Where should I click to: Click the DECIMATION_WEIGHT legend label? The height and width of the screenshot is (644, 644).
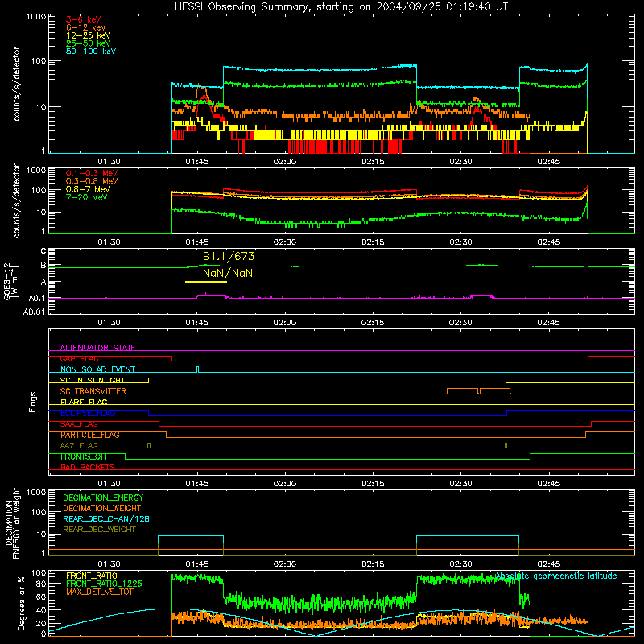(x=102, y=508)
